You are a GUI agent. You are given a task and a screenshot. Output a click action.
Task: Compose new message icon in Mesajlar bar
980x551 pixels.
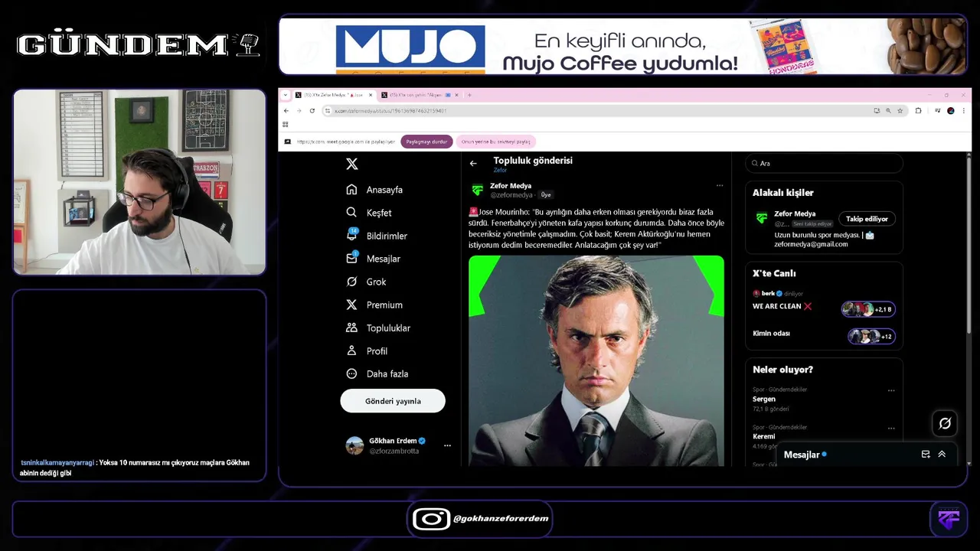pyautogui.click(x=926, y=455)
